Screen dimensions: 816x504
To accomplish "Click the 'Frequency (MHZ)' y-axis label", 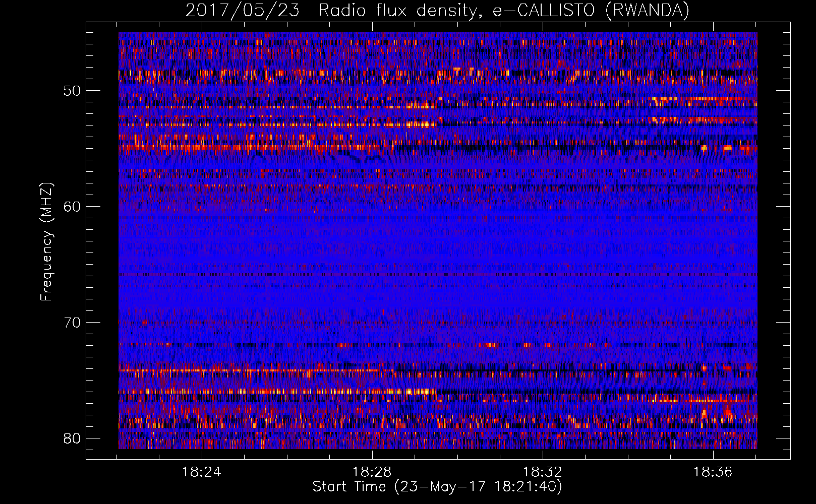I will coord(46,242).
